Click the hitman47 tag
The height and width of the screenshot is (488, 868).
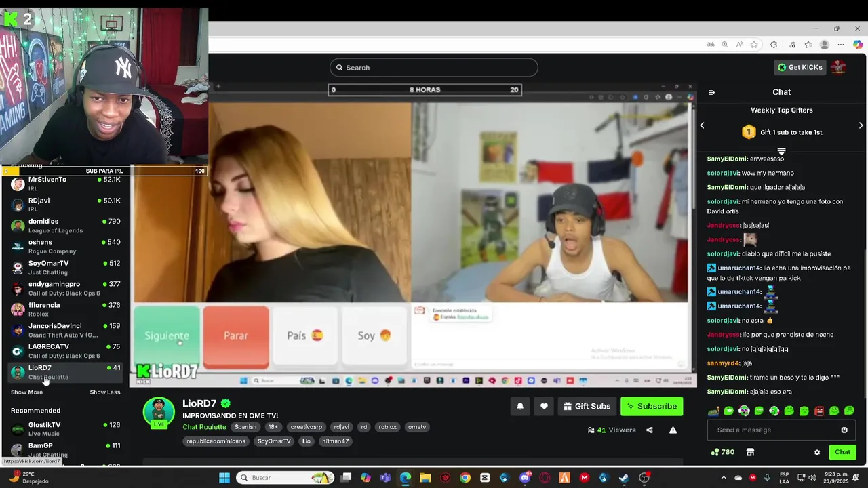tap(335, 441)
